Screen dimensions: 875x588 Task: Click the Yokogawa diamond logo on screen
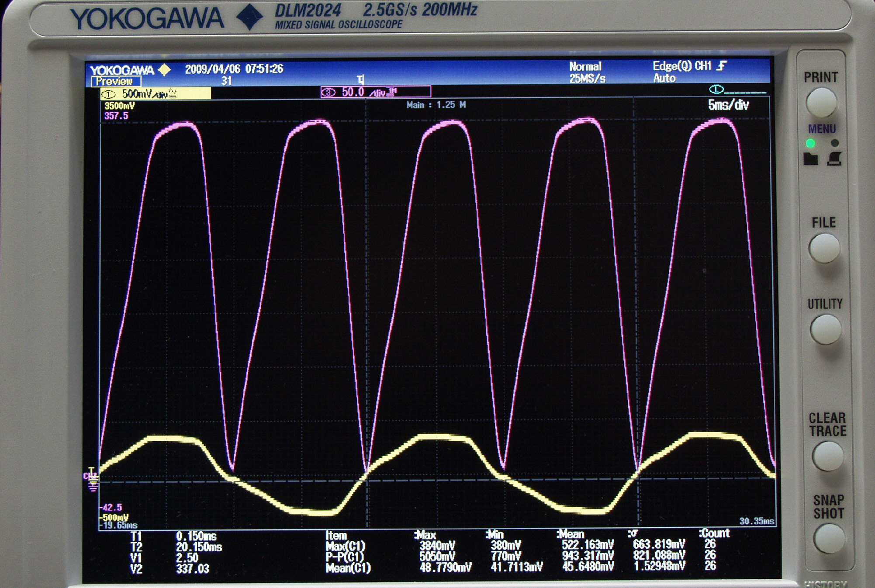(x=165, y=70)
